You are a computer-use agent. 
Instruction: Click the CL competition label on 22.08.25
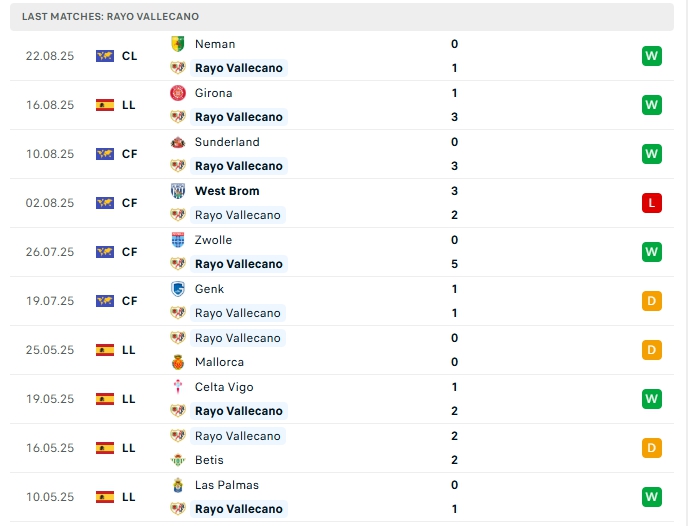pos(130,56)
